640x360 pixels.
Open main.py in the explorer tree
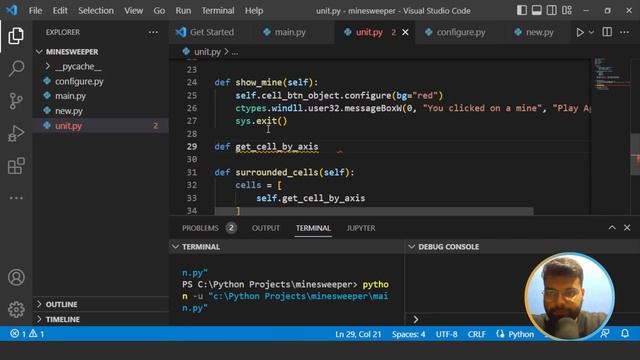(101, 96)
